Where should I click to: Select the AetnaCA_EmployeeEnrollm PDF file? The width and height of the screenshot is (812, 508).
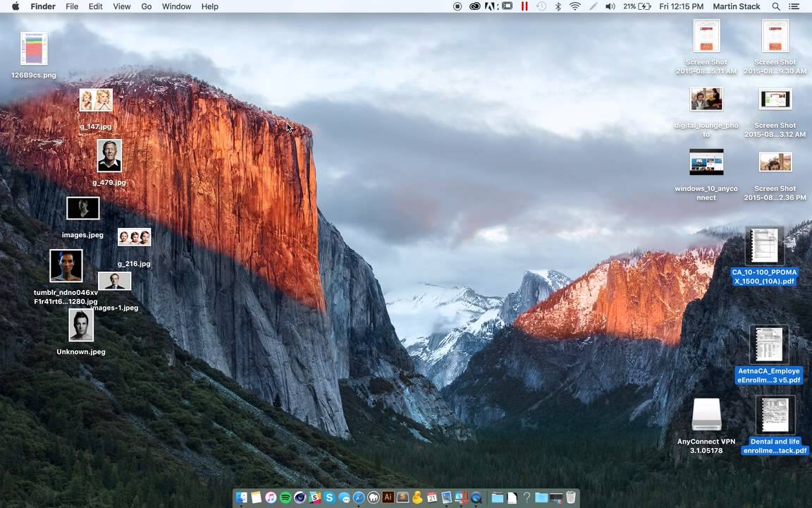pos(768,345)
